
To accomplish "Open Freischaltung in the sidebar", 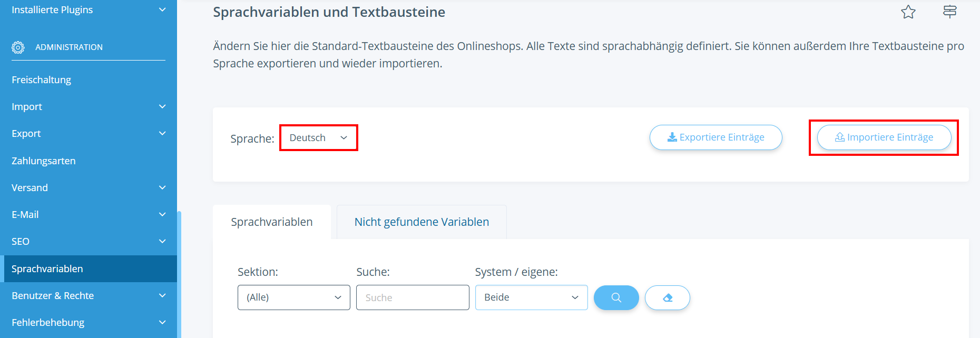I will point(42,80).
